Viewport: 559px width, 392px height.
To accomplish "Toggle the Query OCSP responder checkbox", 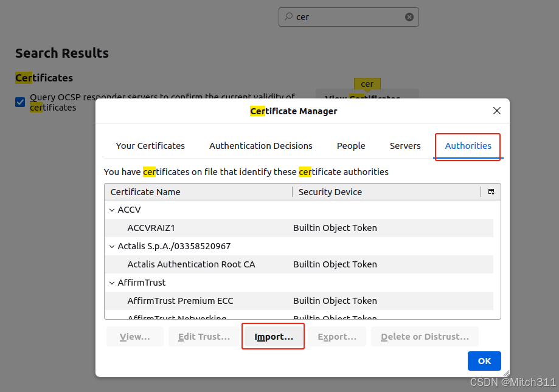I will click(x=20, y=102).
